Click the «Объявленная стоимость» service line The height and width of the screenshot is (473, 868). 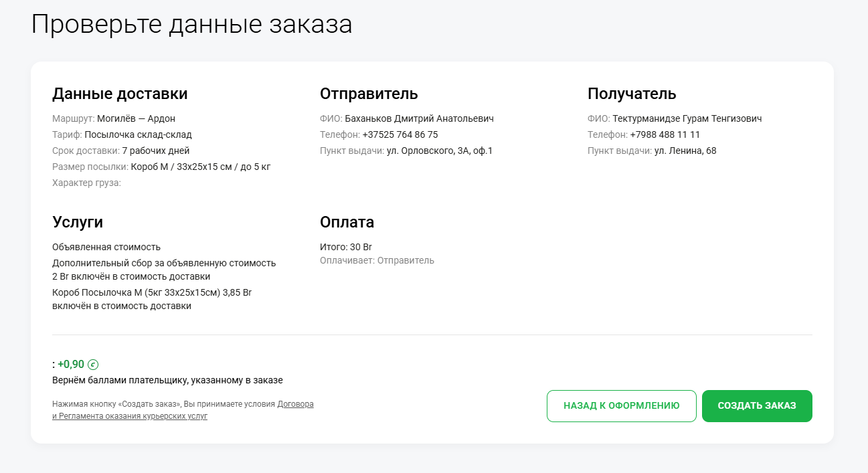tap(106, 247)
